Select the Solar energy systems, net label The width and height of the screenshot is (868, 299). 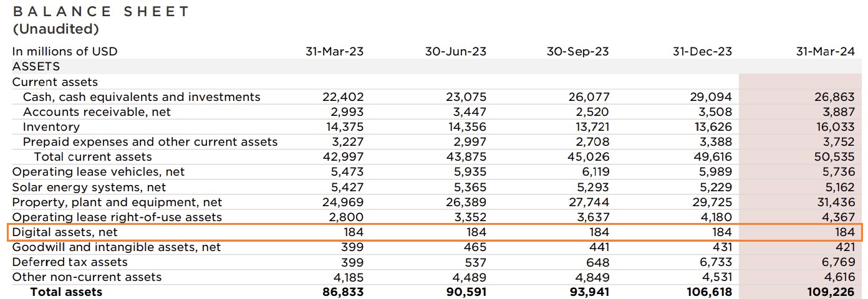(x=89, y=187)
